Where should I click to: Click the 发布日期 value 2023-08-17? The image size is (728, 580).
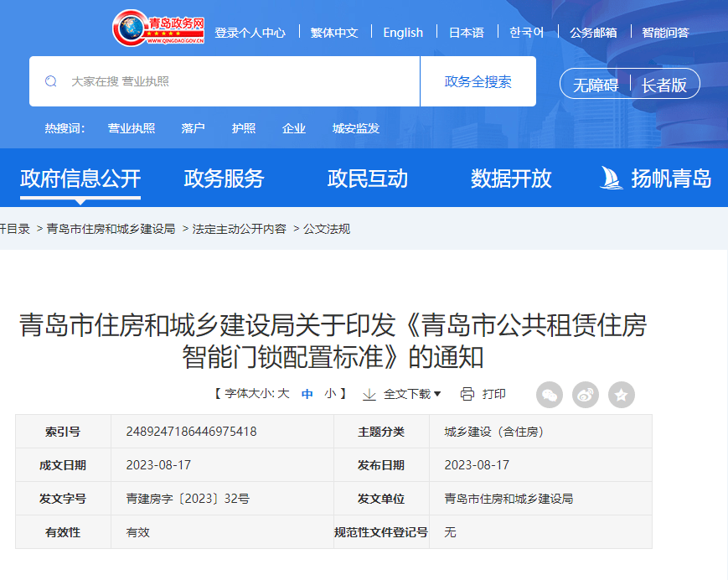click(477, 465)
